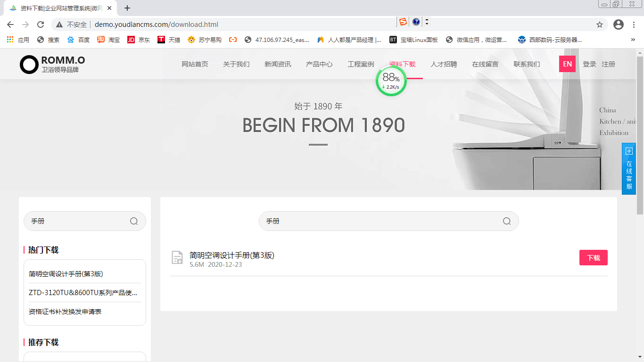Switch site language with the EN button
The width and height of the screenshot is (644, 362).
tap(567, 64)
